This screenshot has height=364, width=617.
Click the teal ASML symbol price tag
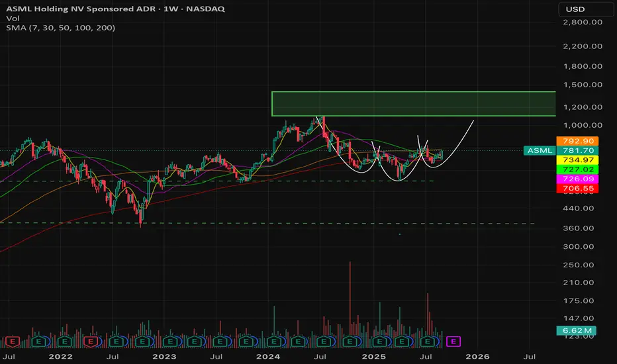[x=540, y=150]
